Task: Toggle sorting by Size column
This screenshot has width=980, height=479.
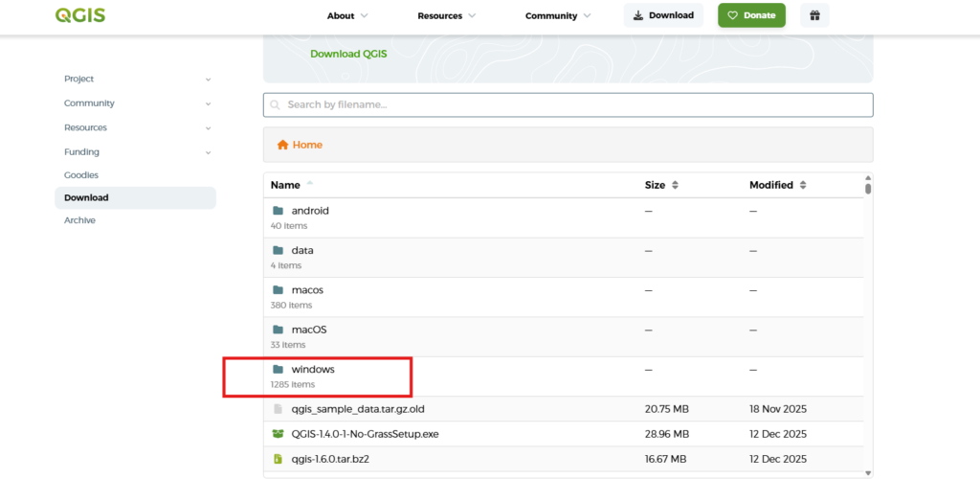Action: click(x=661, y=185)
